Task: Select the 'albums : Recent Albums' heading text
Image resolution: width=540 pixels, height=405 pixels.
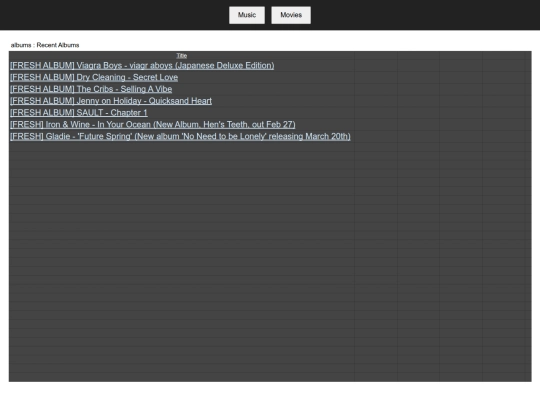Action: (x=45, y=45)
